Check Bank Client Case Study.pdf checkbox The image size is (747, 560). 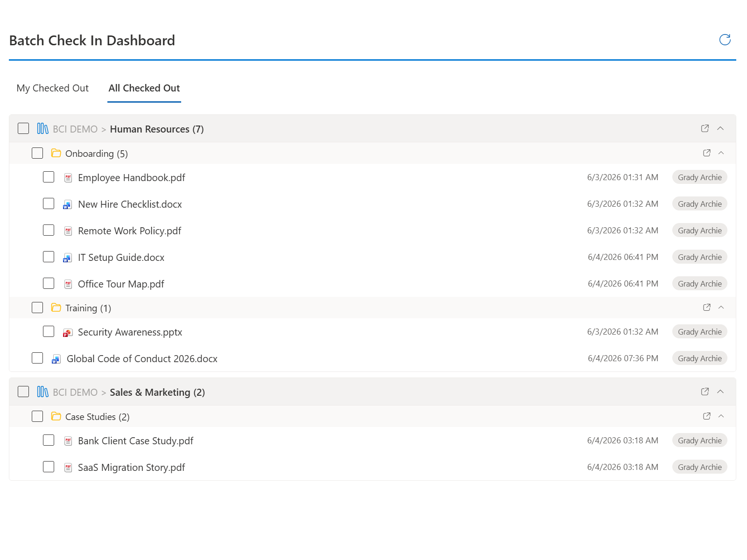coord(49,440)
